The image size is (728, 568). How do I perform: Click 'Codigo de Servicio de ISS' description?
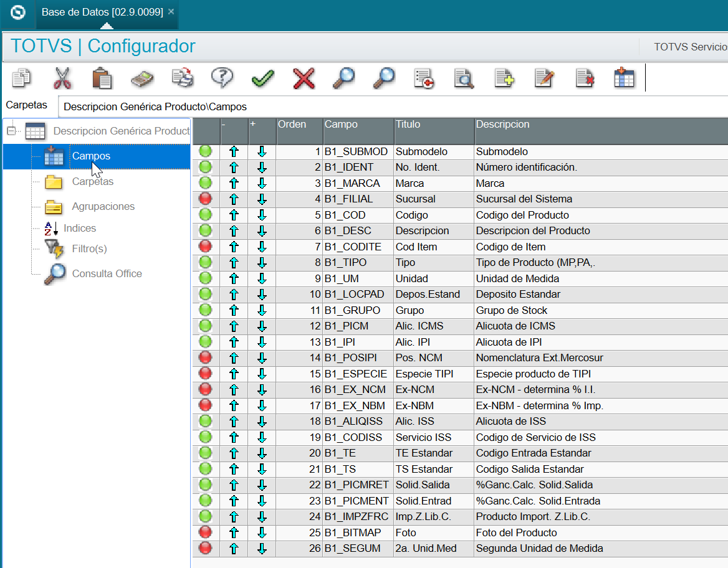tap(536, 437)
